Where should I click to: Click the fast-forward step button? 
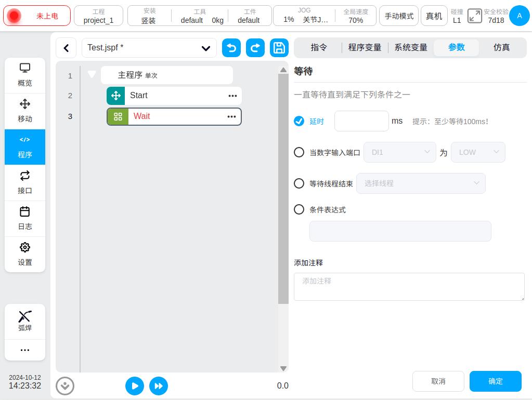pyautogui.click(x=159, y=386)
